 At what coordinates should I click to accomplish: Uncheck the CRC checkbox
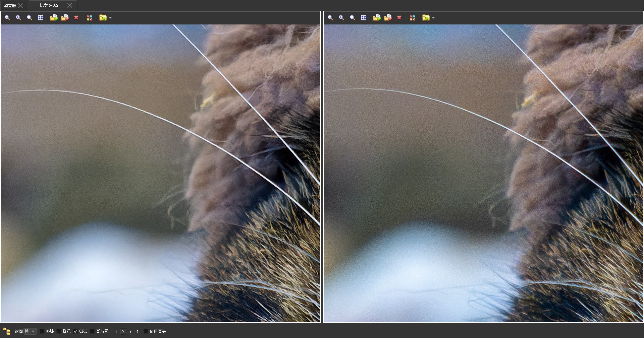tap(75, 331)
